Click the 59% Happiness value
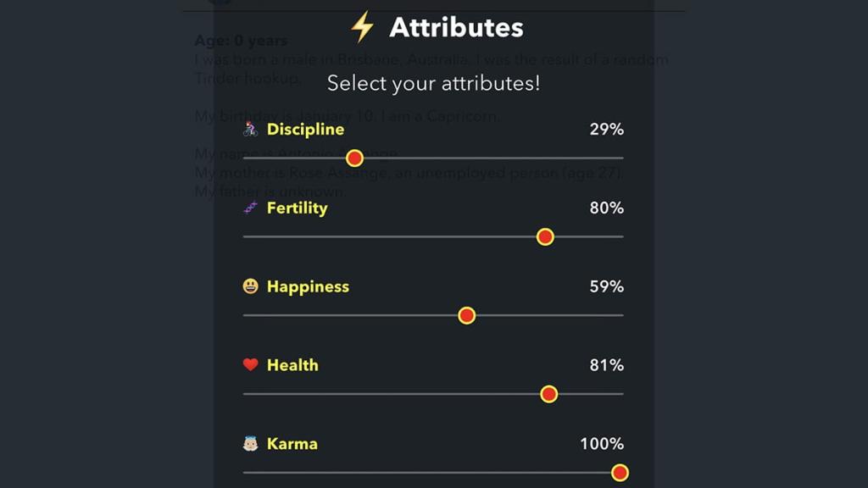 [x=607, y=286]
